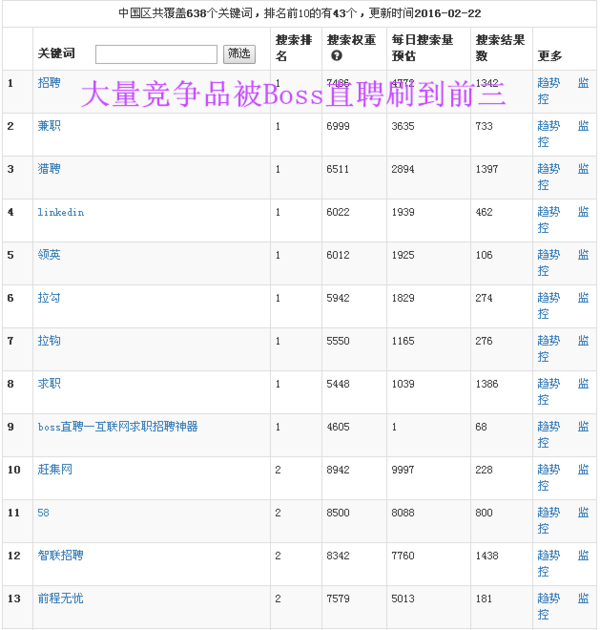Click the 每日搜索量预估 column header
600x630 pixels.
pos(422,48)
